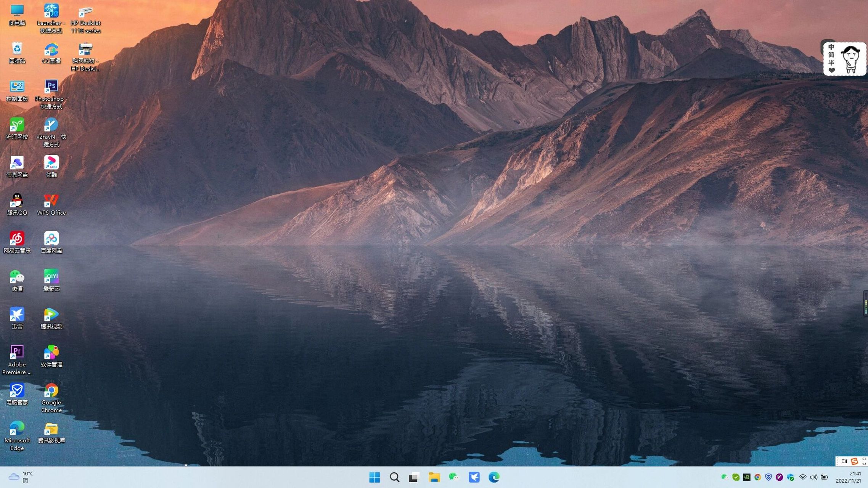Click the 爱奇艺 iQIYI desktop icon
868x488 pixels.
click(x=51, y=277)
